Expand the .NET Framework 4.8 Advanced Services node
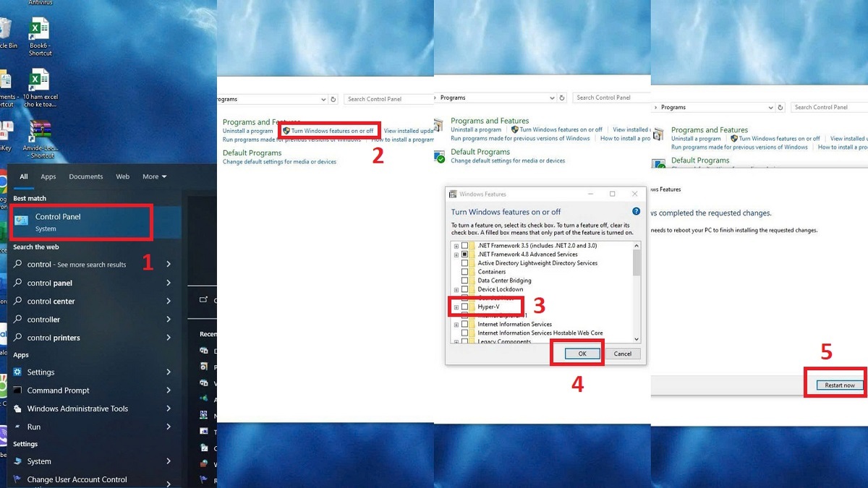Screen dimensions: 868x488 point(456,254)
